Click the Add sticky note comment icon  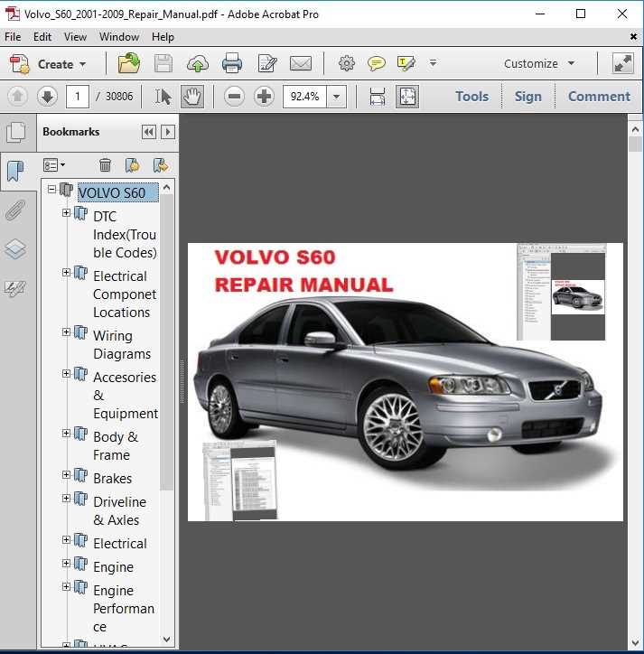[377, 63]
